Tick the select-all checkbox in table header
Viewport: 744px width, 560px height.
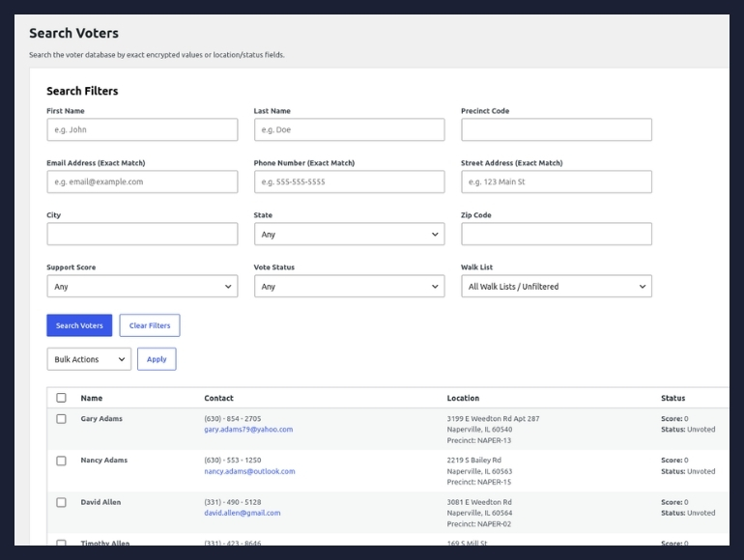(x=61, y=398)
